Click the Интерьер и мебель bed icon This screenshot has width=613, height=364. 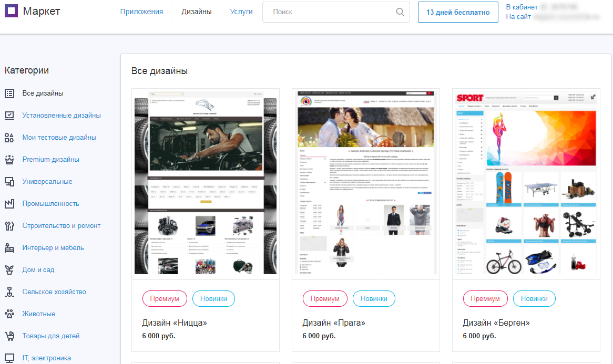coord(9,248)
